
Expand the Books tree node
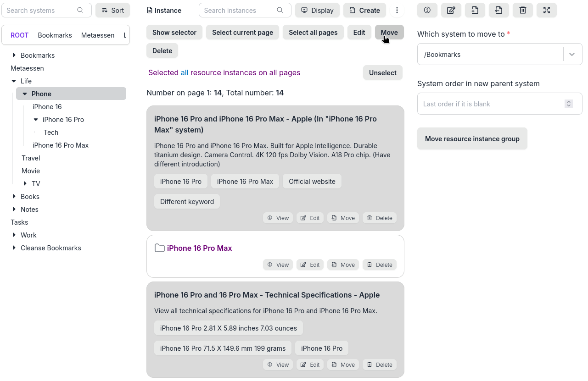pyautogui.click(x=14, y=196)
